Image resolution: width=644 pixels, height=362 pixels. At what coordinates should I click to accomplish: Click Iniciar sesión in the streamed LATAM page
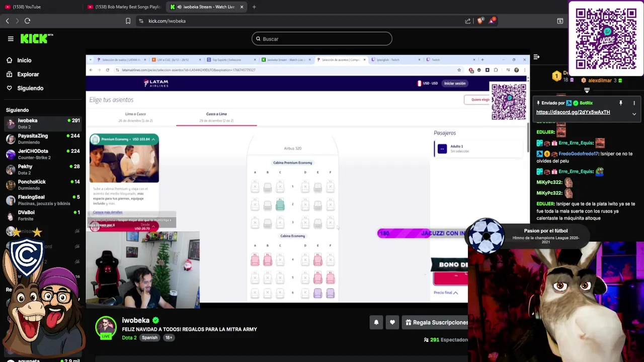click(x=455, y=83)
